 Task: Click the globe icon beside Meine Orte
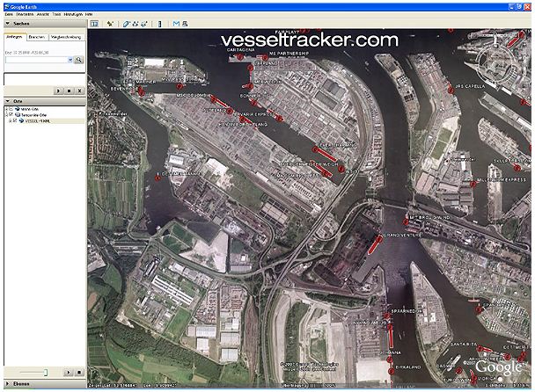tap(17, 109)
